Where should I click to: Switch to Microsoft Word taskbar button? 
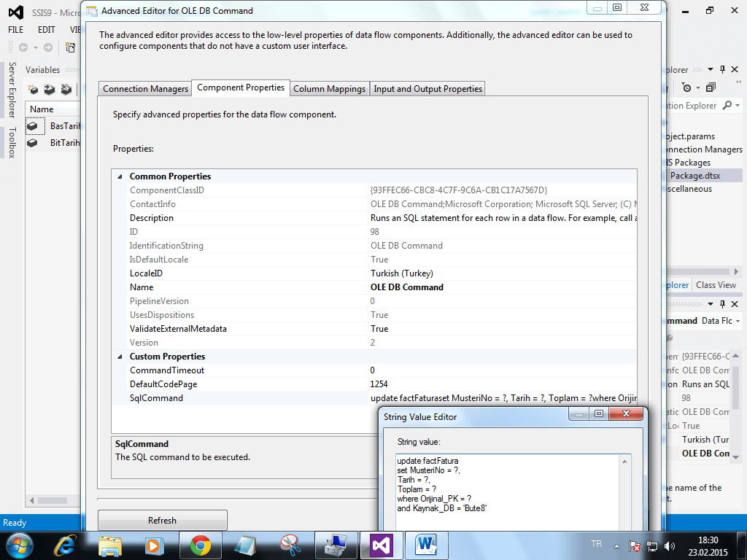point(426,545)
